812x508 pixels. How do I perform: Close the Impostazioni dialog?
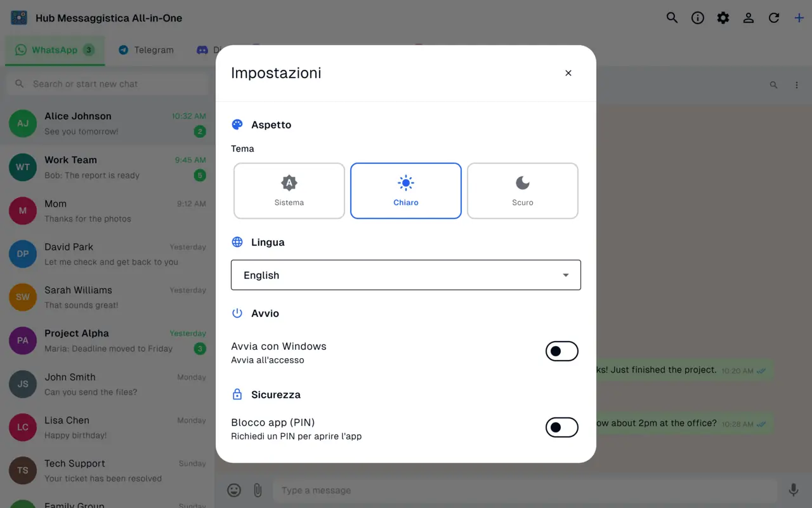(568, 73)
